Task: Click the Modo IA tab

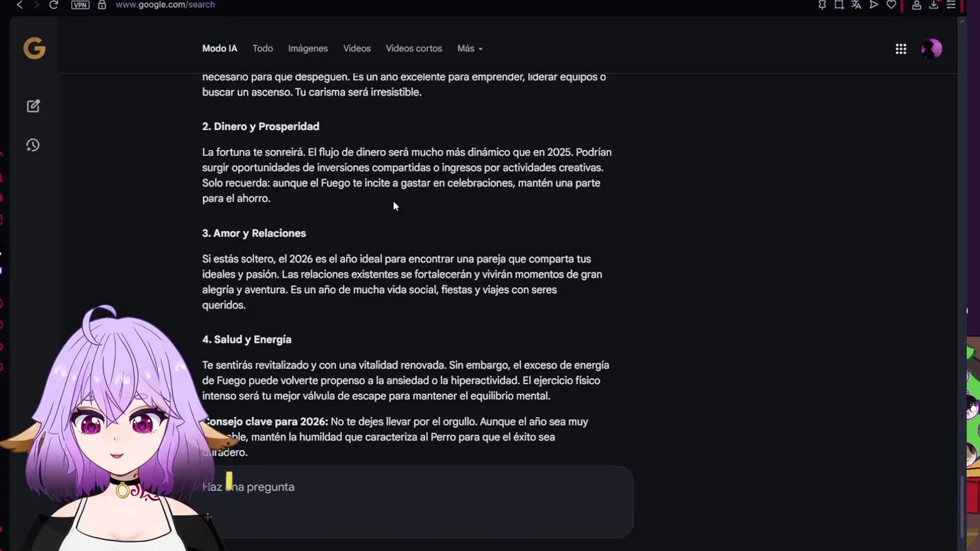Action: [x=220, y=48]
